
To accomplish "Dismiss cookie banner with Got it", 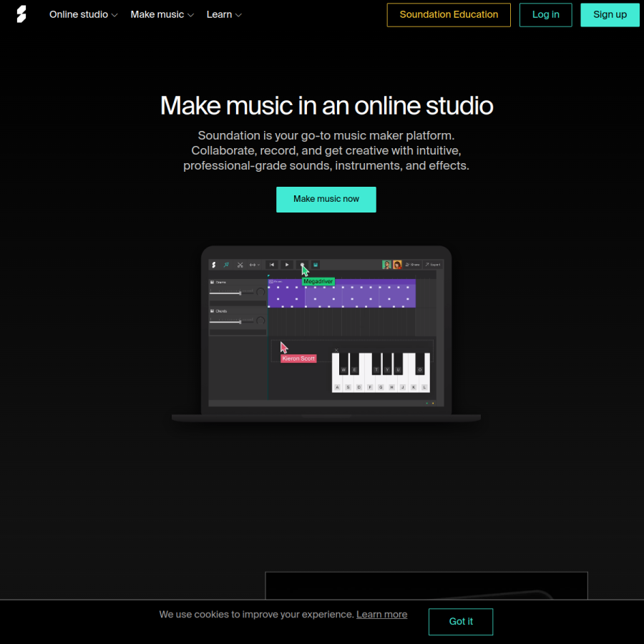I will [x=460, y=621].
